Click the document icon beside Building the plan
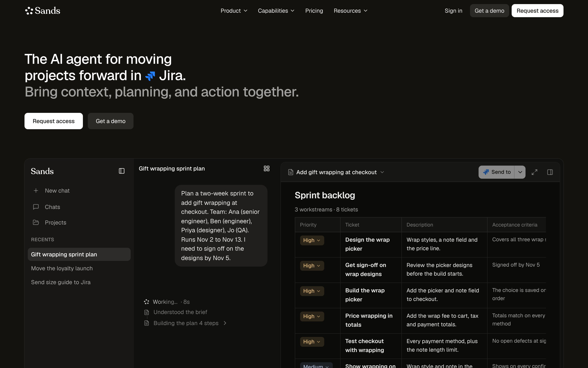The width and height of the screenshot is (588, 368). click(147, 323)
